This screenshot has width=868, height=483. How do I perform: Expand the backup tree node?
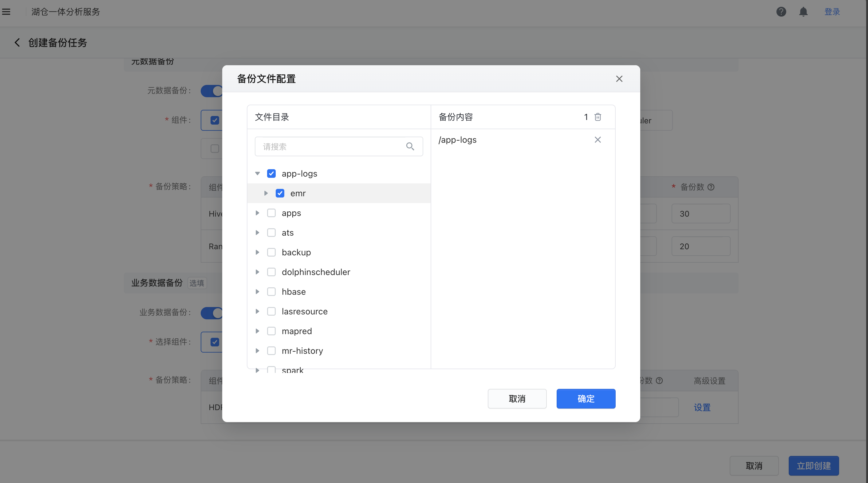pyautogui.click(x=258, y=252)
